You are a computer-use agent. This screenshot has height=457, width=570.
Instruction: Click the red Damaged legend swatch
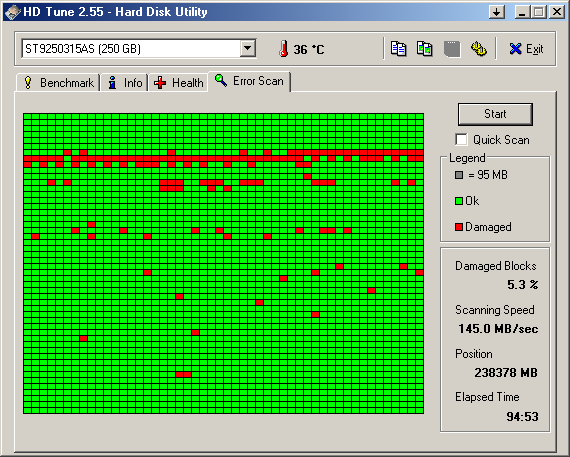[459, 227]
